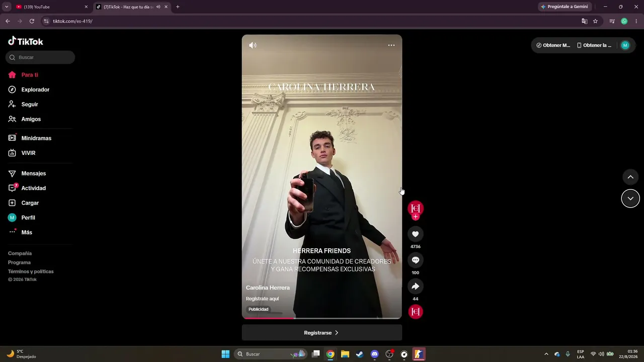Screen dimensions: 644x362
Task: Open the ESP LAA language selector
Action: click(x=581, y=354)
